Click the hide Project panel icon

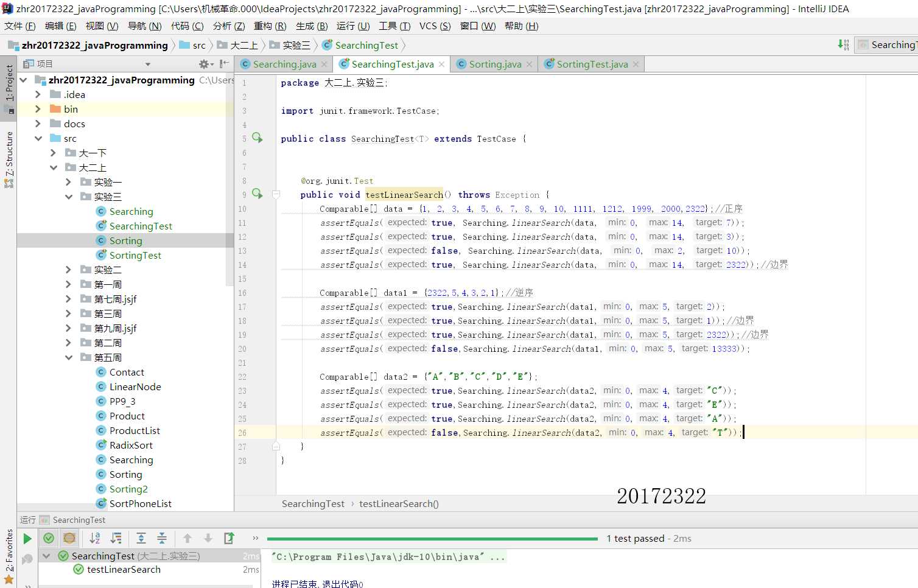click(224, 64)
